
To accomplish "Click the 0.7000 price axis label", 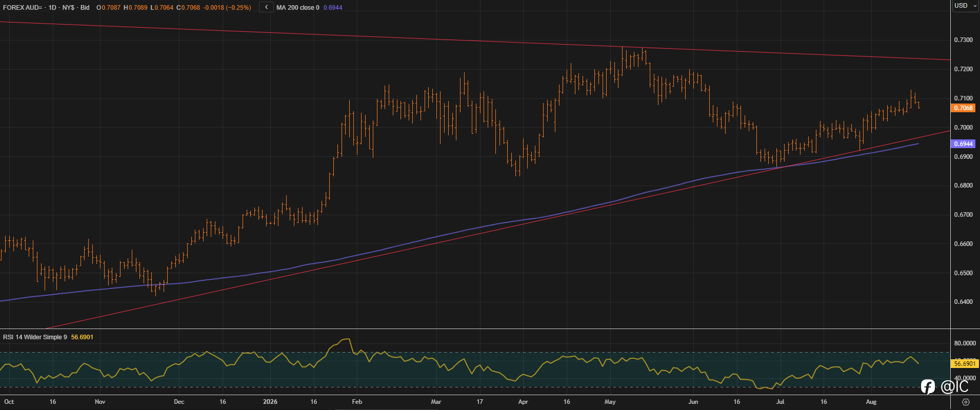I will (x=963, y=128).
